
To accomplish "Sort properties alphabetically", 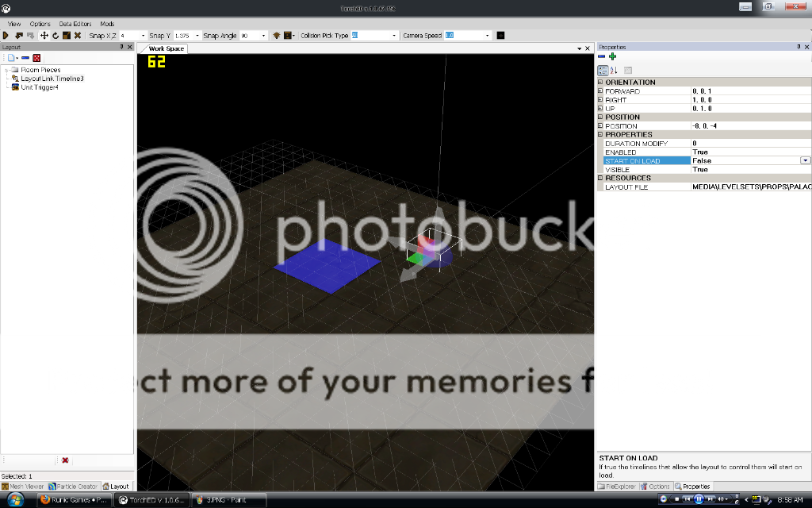I will pyautogui.click(x=614, y=71).
